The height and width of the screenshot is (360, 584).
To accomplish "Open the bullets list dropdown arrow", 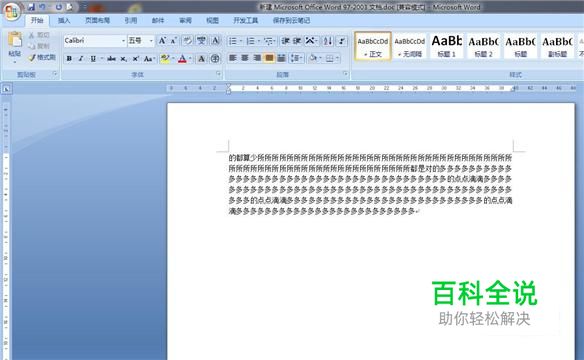I will (x=241, y=41).
